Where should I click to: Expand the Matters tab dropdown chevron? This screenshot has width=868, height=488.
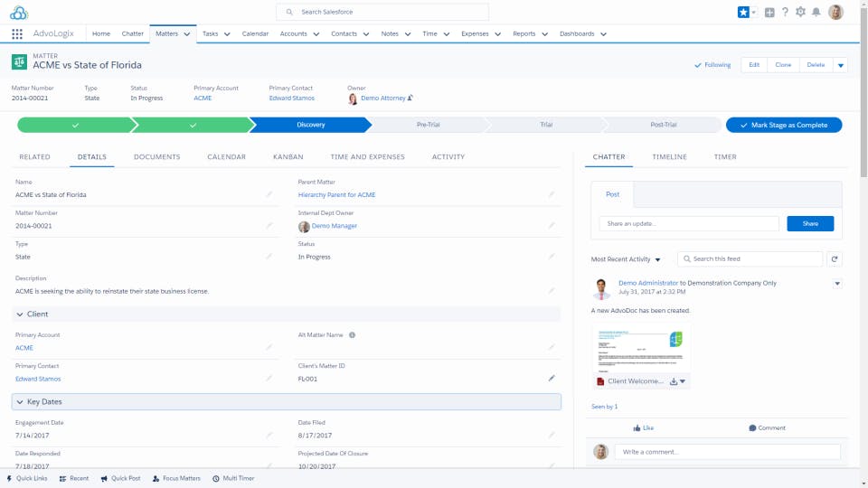click(187, 34)
